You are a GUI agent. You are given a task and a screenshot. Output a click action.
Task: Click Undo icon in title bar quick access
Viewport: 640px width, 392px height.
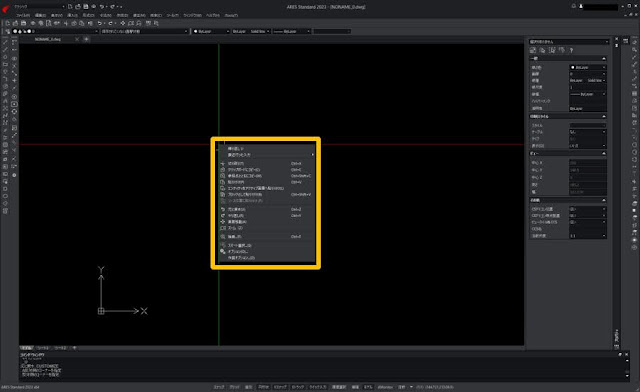(102, 7)
